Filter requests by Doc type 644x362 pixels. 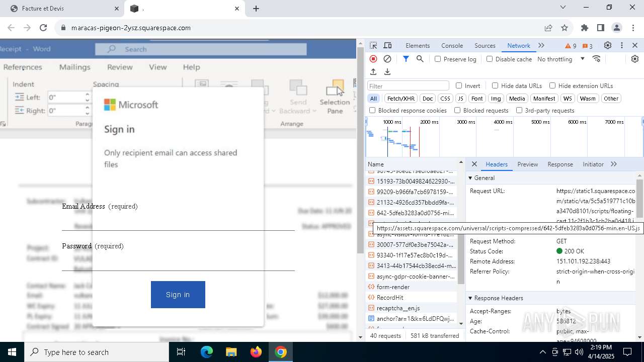click(x=428, y=99)
